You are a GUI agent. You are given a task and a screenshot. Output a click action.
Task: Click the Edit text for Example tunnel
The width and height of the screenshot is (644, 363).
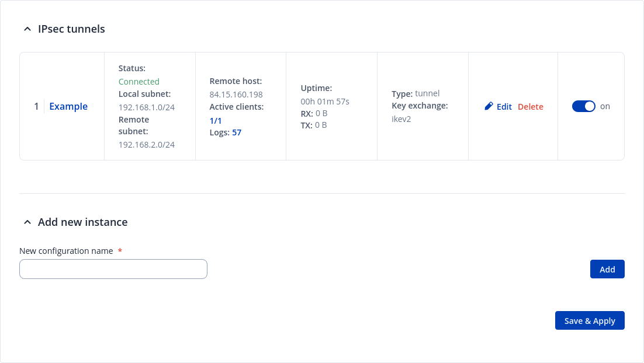click(504, 107)
